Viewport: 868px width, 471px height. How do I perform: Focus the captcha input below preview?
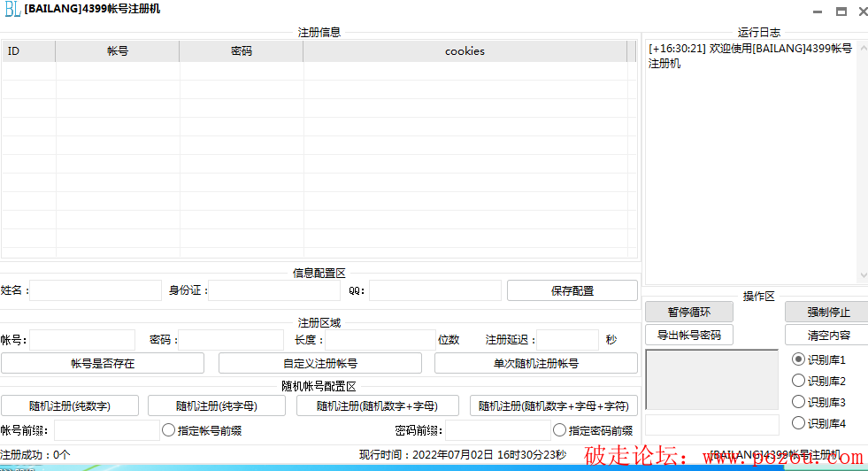712,424
